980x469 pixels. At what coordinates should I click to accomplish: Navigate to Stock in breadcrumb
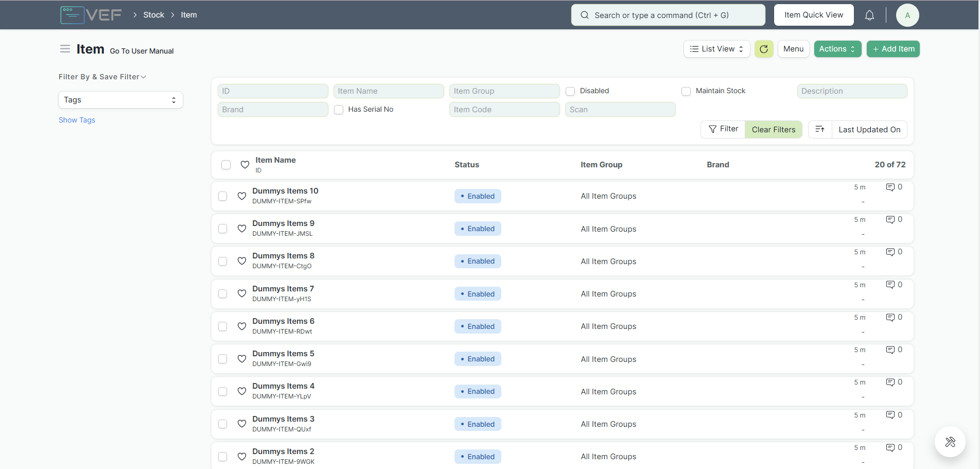[x=153, y=15]
